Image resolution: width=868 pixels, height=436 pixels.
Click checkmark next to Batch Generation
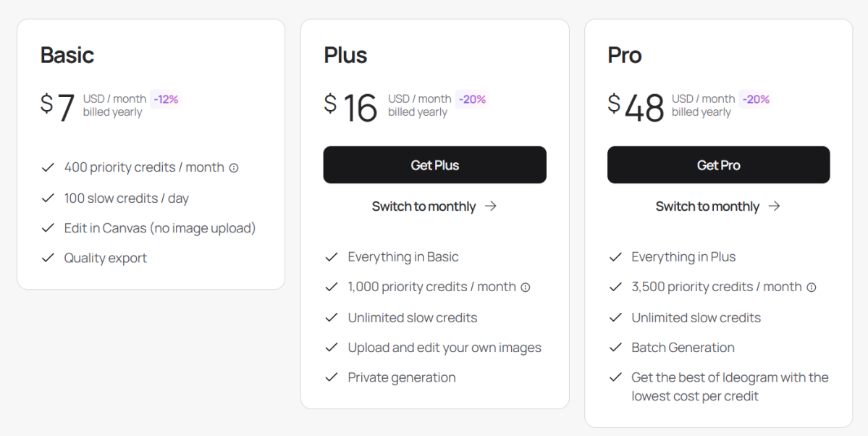(615, 348)
